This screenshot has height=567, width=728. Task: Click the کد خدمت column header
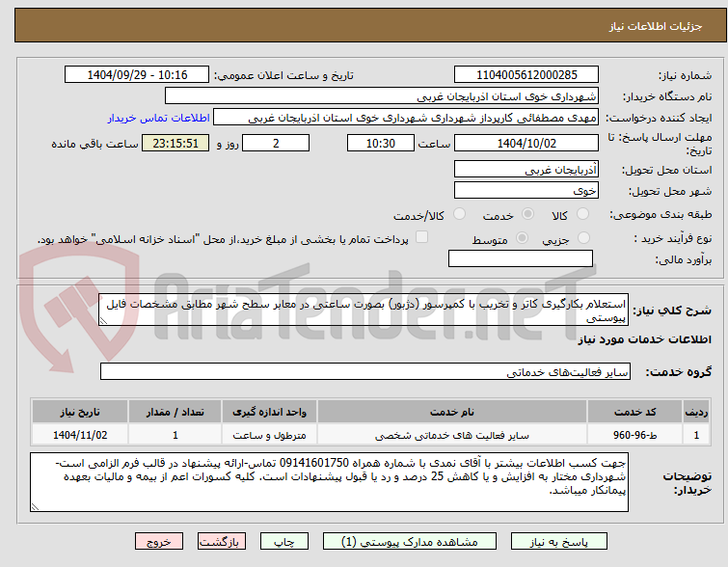point(634,412)
